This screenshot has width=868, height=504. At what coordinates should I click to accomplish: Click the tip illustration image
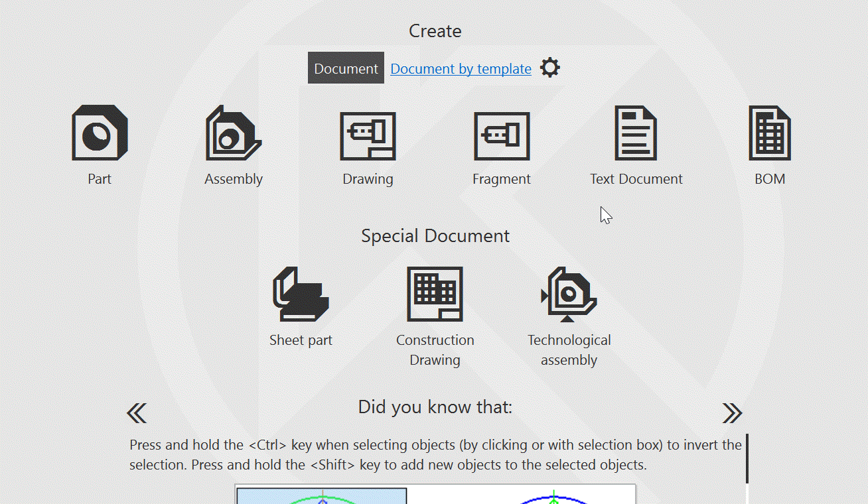point(435,495)
